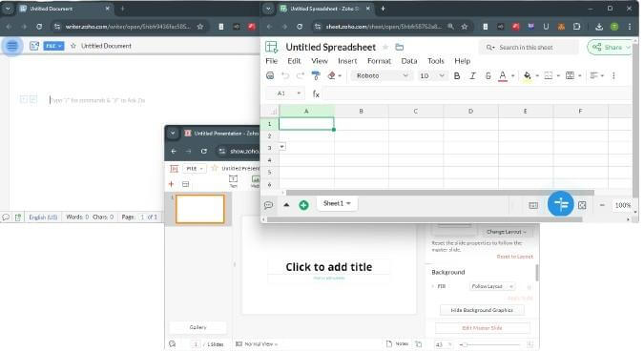Insert a Text box in Zoho Show
The width and height of the screenshot is (644, 352).
click(x=233, y=181)
